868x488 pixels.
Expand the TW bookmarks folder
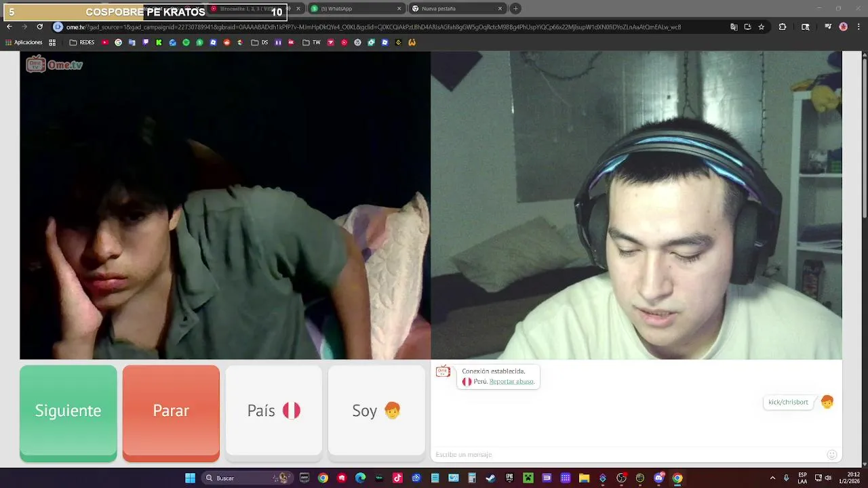click(x=312, y=42)
